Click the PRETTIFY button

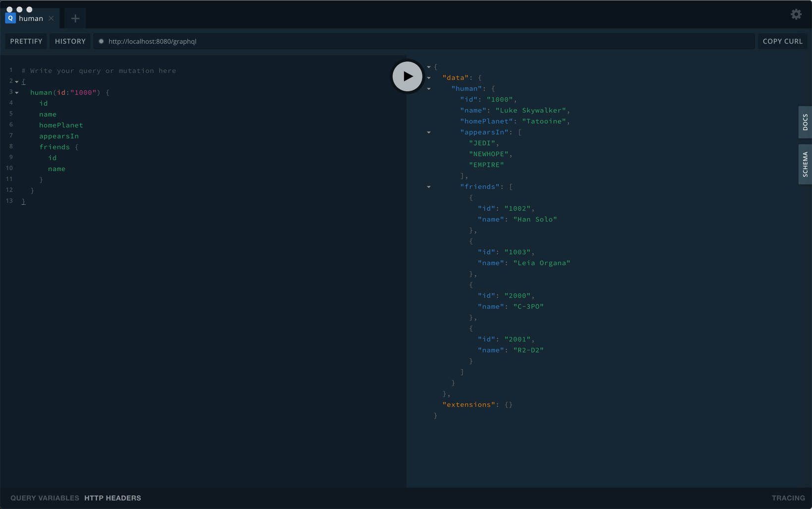coord(26,41)
